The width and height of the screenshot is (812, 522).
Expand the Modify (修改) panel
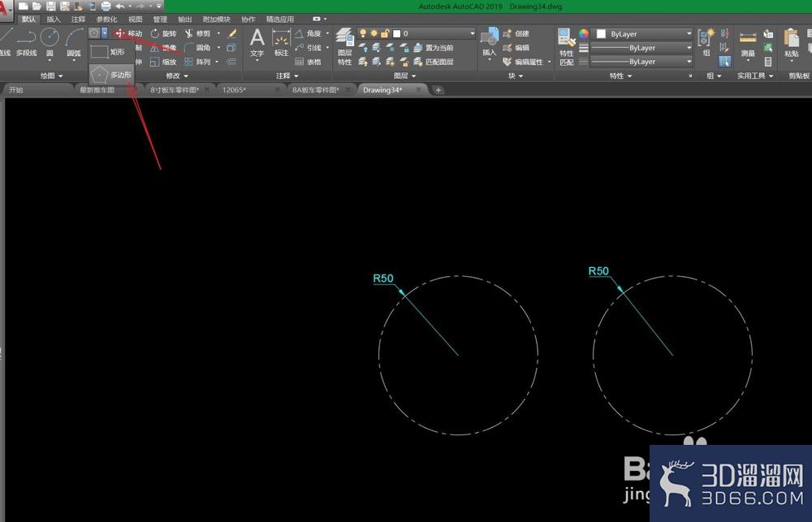point(177,75)
